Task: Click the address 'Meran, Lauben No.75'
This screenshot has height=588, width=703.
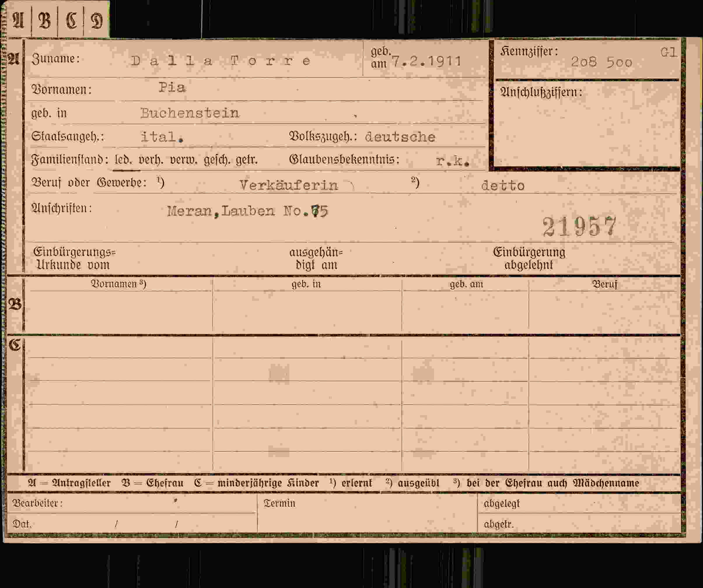Action: (248, 211)
